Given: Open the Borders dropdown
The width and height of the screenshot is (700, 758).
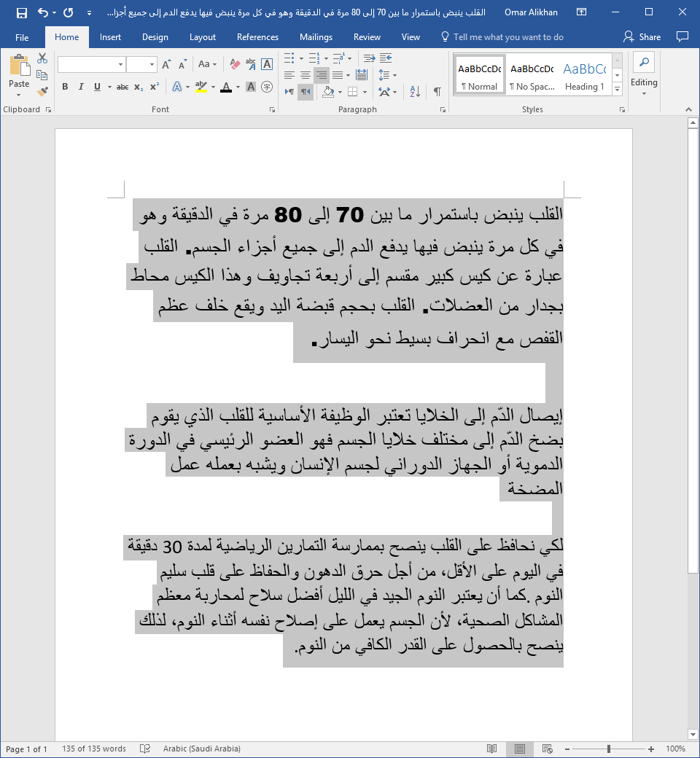Looking at the screenshot, I should coord(365,91).
